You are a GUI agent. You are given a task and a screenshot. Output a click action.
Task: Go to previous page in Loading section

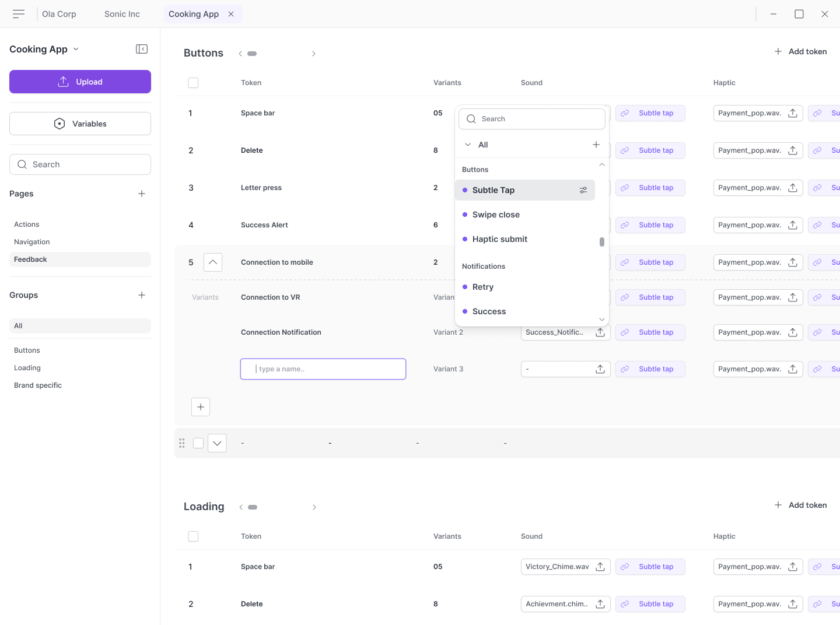[241, 507]
